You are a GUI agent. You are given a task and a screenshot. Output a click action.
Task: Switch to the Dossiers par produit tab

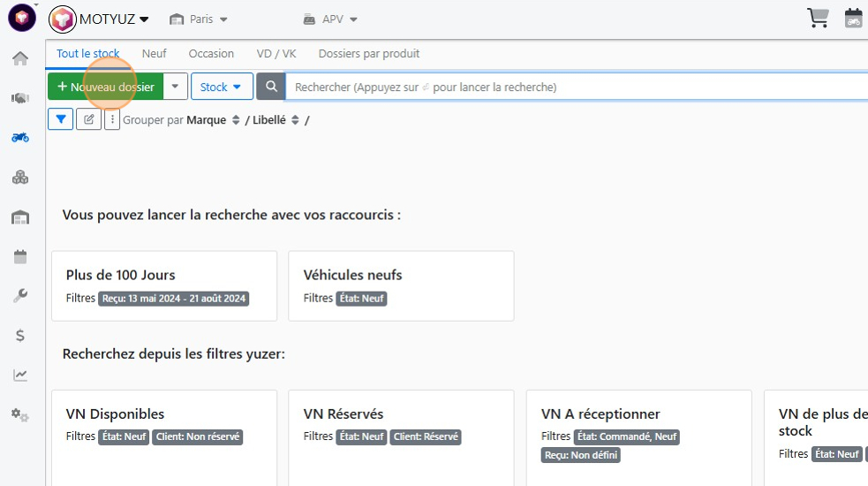[x=369, y=54]
